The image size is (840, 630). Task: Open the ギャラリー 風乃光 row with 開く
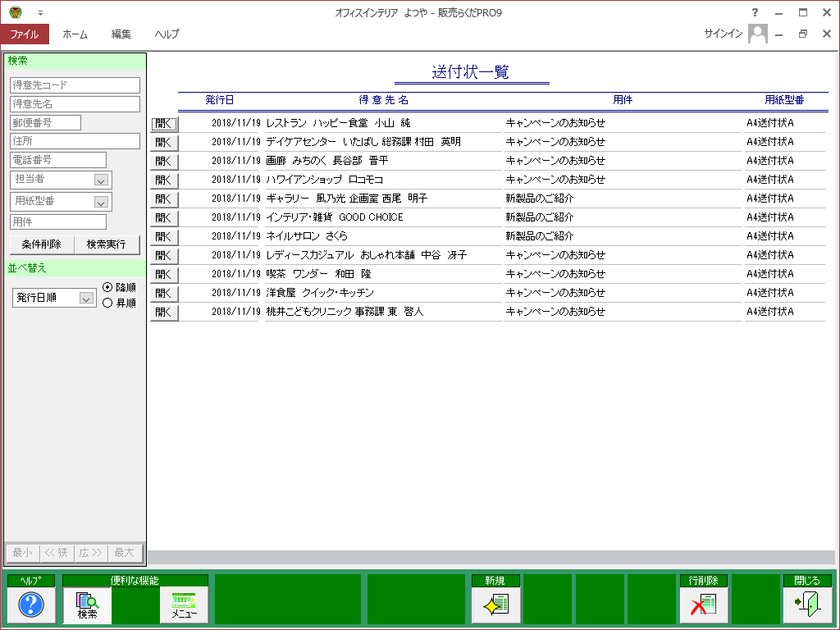(x=164, y=199)
